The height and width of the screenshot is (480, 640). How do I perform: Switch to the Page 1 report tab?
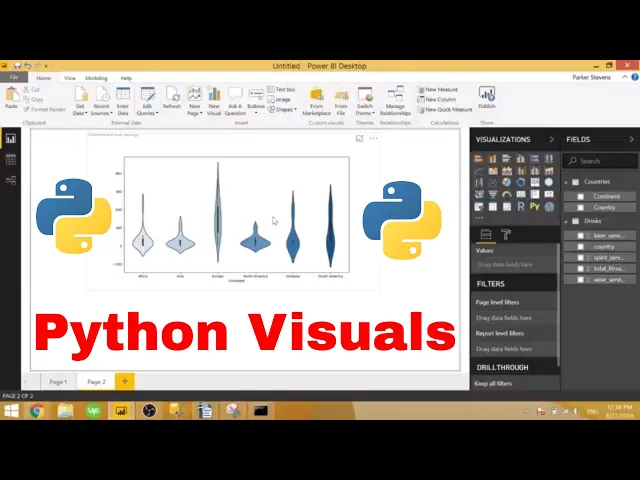58,382
